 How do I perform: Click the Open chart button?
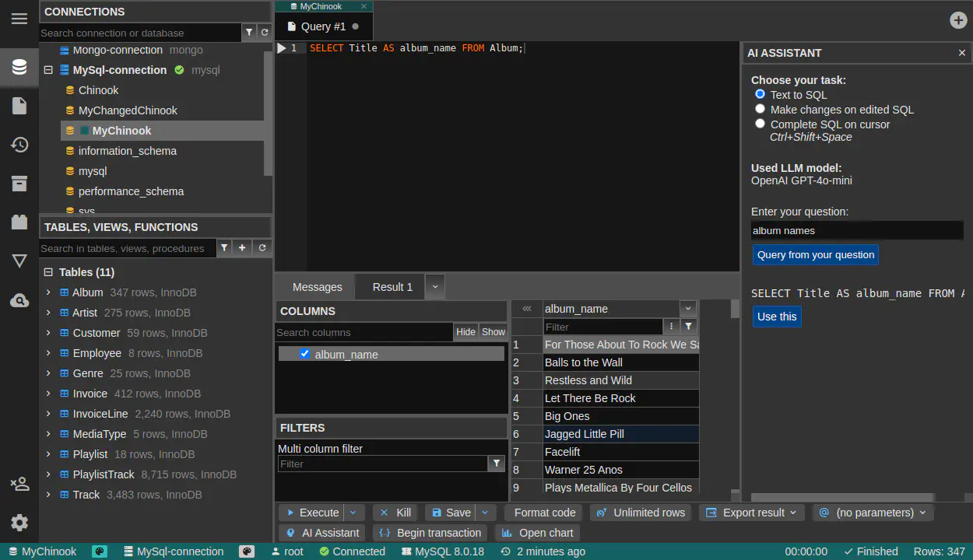coord(538,533)
